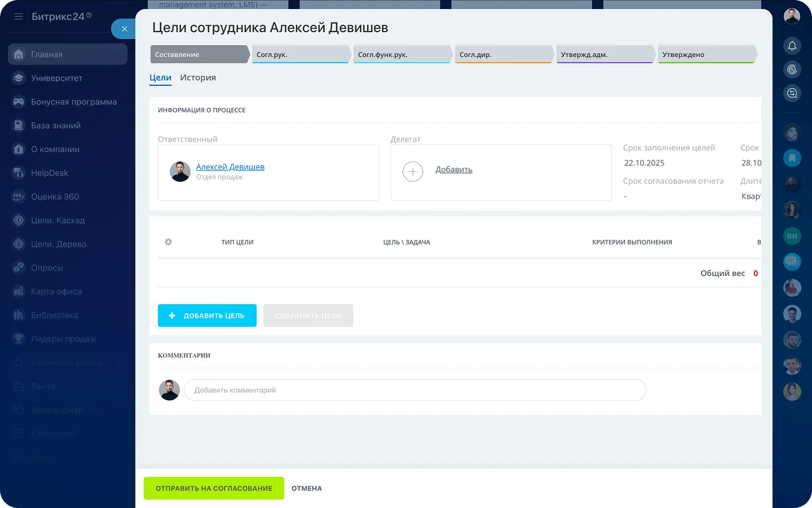Close the slider panel with X button
Image resolution: width=812 pixels, height=508 pixels.
click(124, 29)
